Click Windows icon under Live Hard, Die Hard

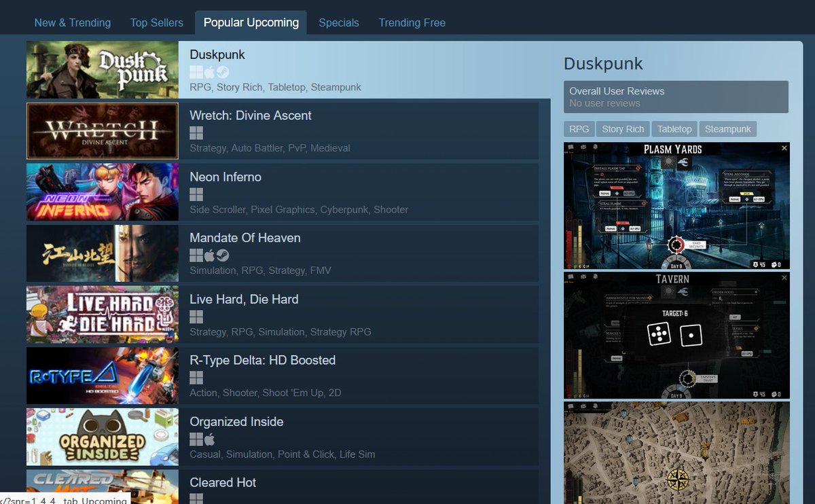[x=196, y=317]
